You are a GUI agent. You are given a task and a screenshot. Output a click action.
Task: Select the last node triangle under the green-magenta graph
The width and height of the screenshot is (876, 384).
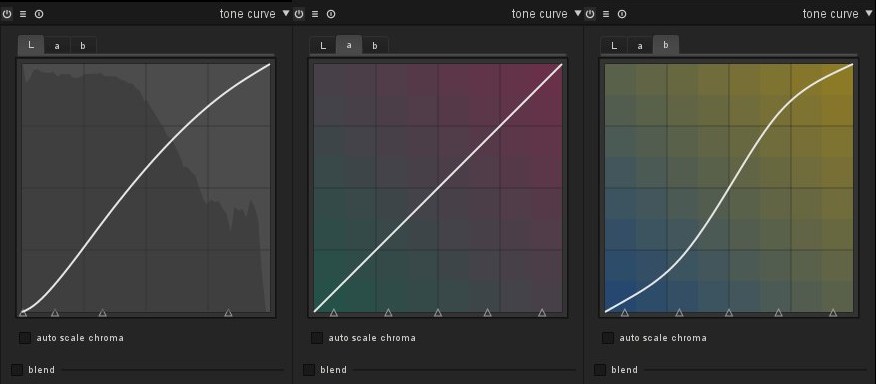coord(542,313)
